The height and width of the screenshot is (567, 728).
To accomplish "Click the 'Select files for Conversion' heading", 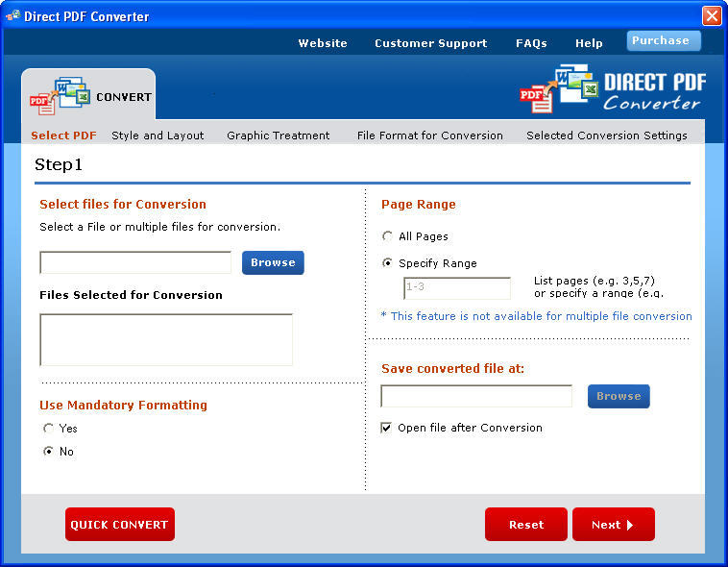I will pos(123,204).
